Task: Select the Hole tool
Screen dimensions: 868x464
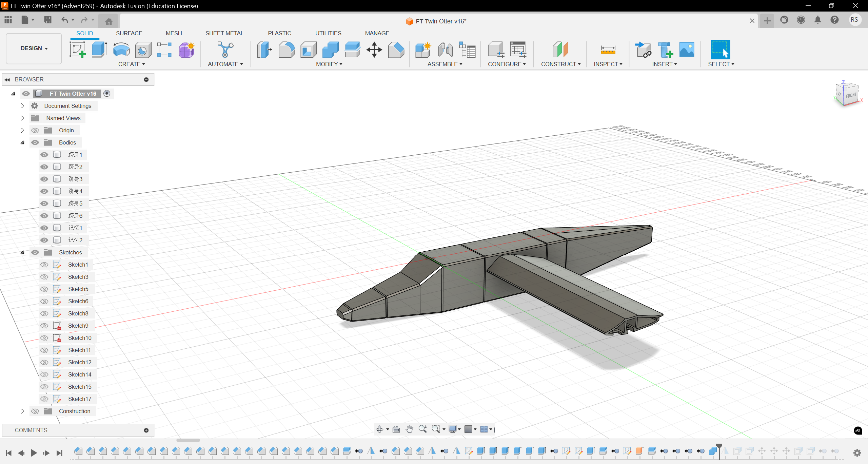Action: click(143, 50)
